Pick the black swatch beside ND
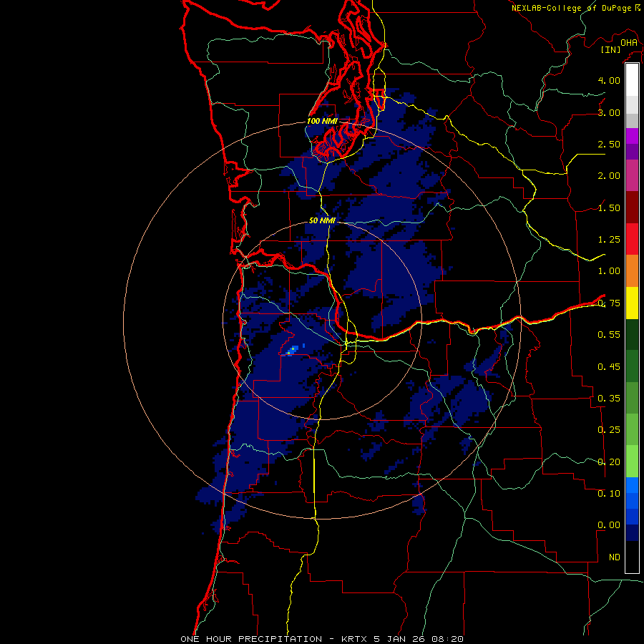The height and width of the screenshot is (644, 644). (x=632, y=557)
